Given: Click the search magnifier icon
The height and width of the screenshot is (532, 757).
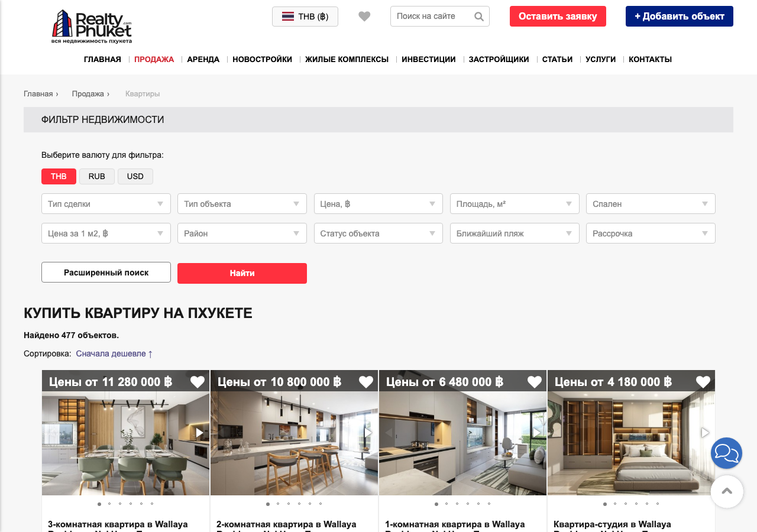Looking at the screenshot, I should (479, 17).
